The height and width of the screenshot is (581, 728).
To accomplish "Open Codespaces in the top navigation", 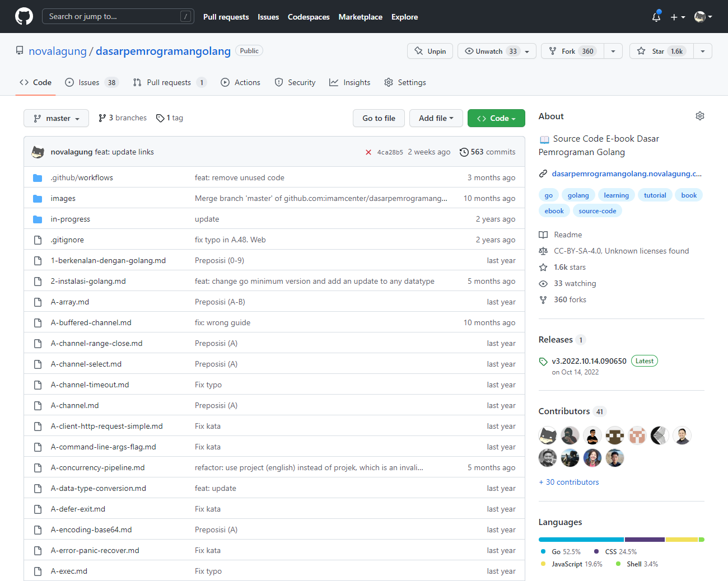I will click(x=309, y=17).
